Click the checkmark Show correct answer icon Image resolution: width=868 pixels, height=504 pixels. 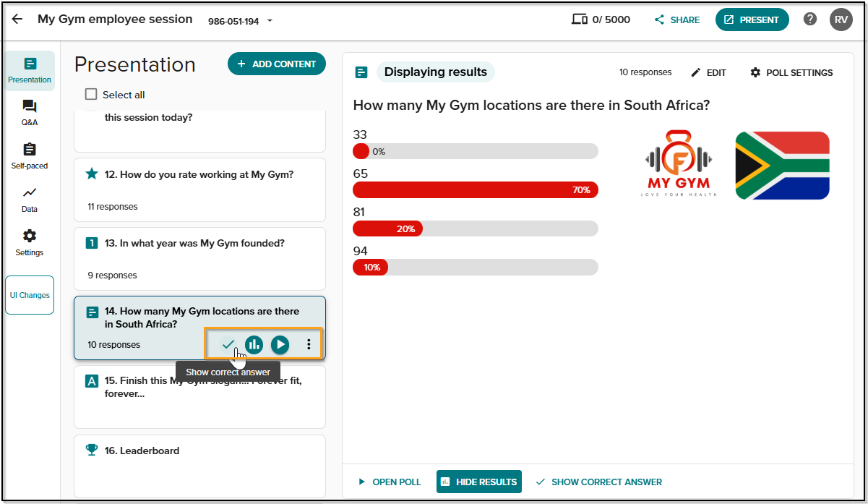(x=228, y=344)
